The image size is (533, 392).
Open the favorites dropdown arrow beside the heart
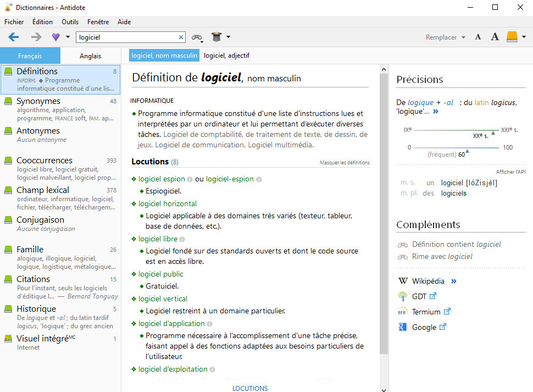[x=68, y=37]
